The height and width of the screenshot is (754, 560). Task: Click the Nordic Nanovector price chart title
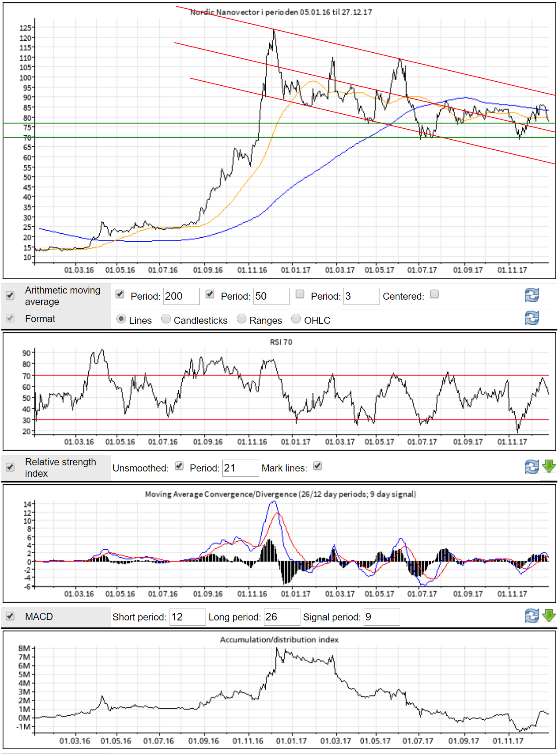(x=281, y=12)
